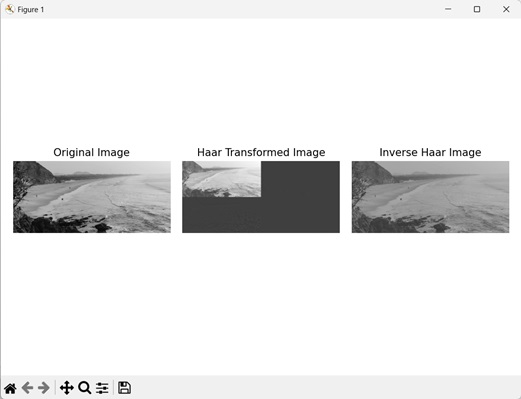Click the Inverse Haar Image title
Viewport: 521px width, 399px height.
(430, 152)
